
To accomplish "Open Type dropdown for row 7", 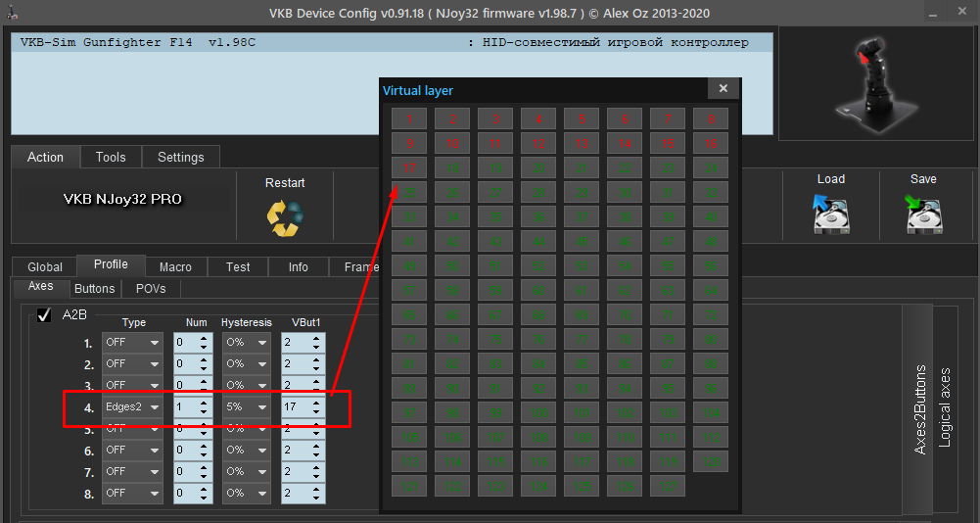I will 132,471.
